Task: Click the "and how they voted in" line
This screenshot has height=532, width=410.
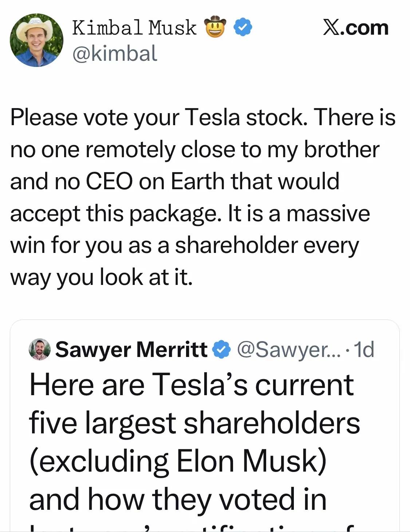Action: pos(178,499)
